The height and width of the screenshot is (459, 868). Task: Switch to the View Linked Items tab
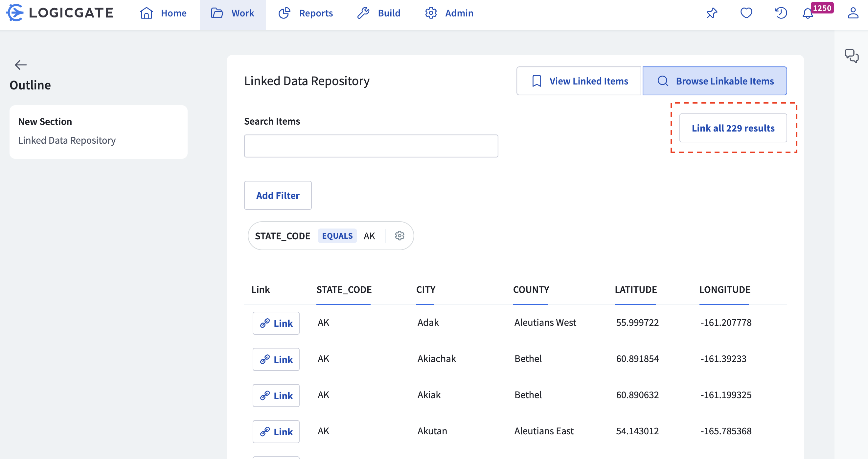click(x=578, y=81)
